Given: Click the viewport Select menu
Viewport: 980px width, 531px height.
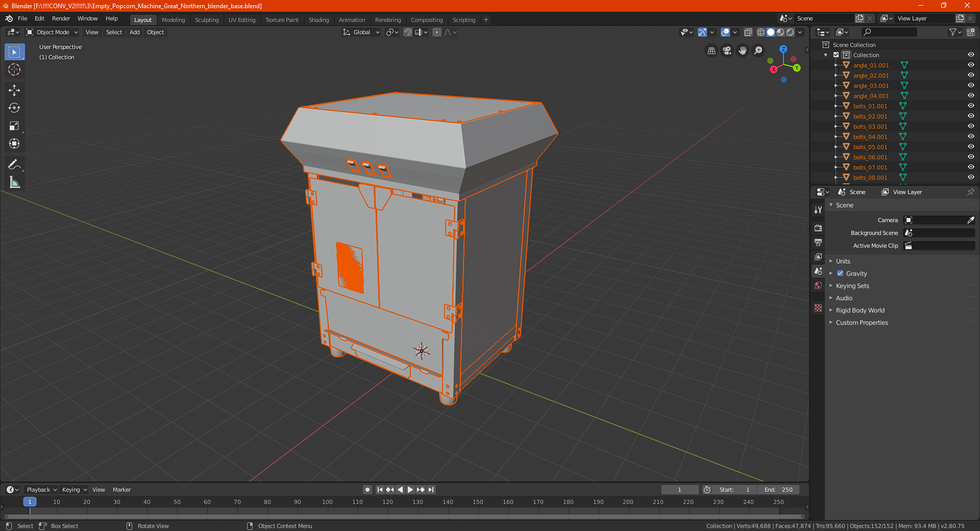Looking at the screenshot, I should [114, 32].
